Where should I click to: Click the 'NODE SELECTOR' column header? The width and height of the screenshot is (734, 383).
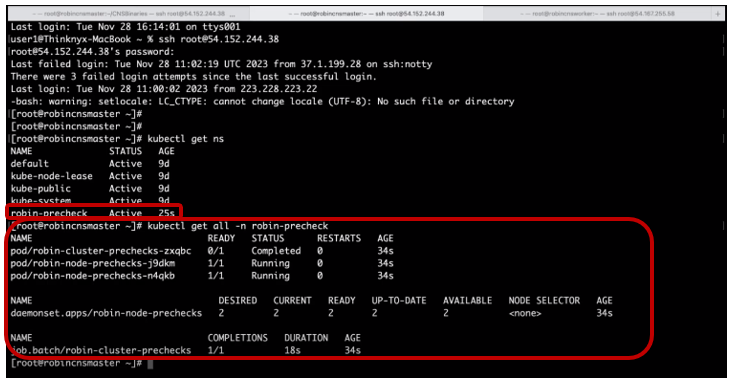pos(544,301)
